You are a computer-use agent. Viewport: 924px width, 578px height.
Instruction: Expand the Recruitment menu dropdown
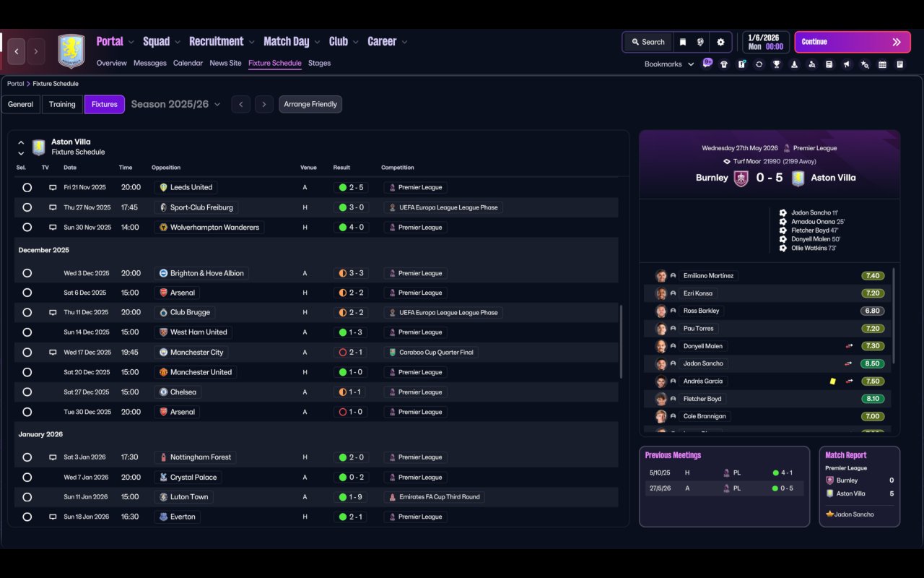(252, 42)
